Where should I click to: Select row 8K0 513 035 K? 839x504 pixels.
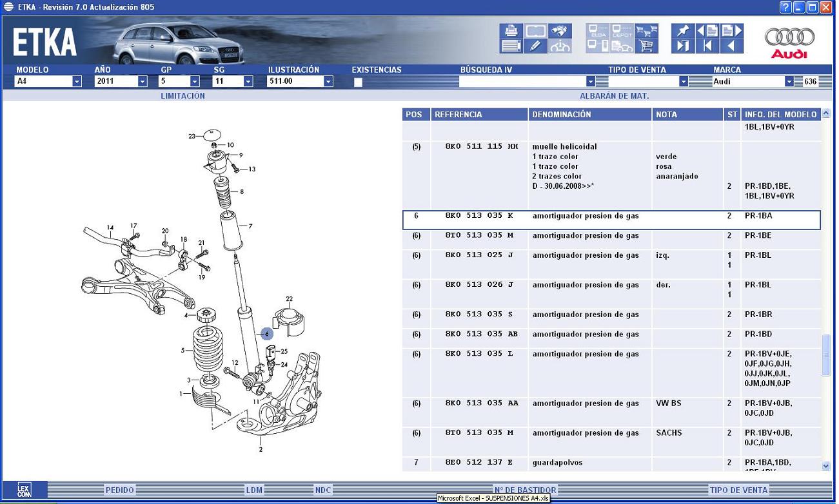611,220
